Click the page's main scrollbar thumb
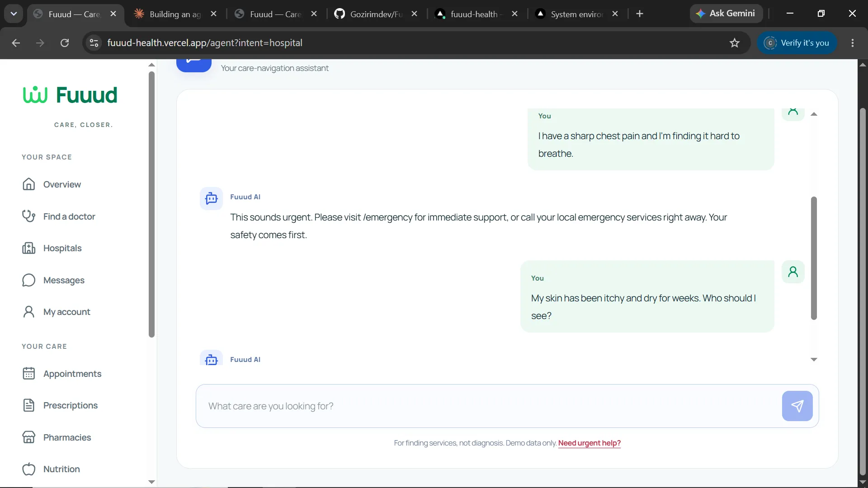The width and height of the screenshot is (868, 488). pos(863,291)
